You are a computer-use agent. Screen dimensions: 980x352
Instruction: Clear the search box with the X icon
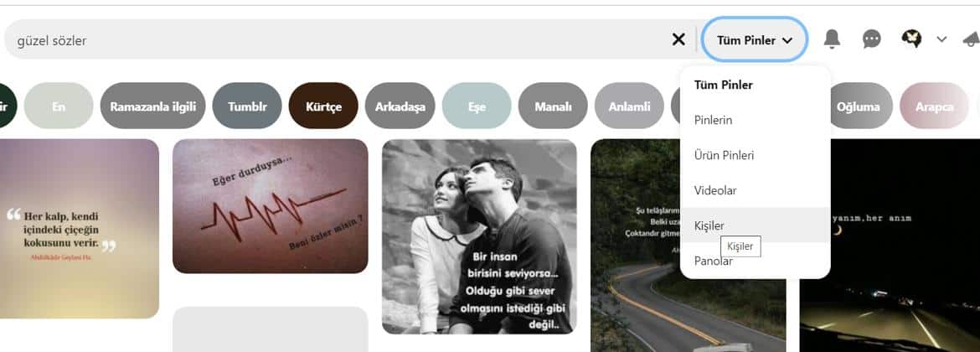click(678, 39)
